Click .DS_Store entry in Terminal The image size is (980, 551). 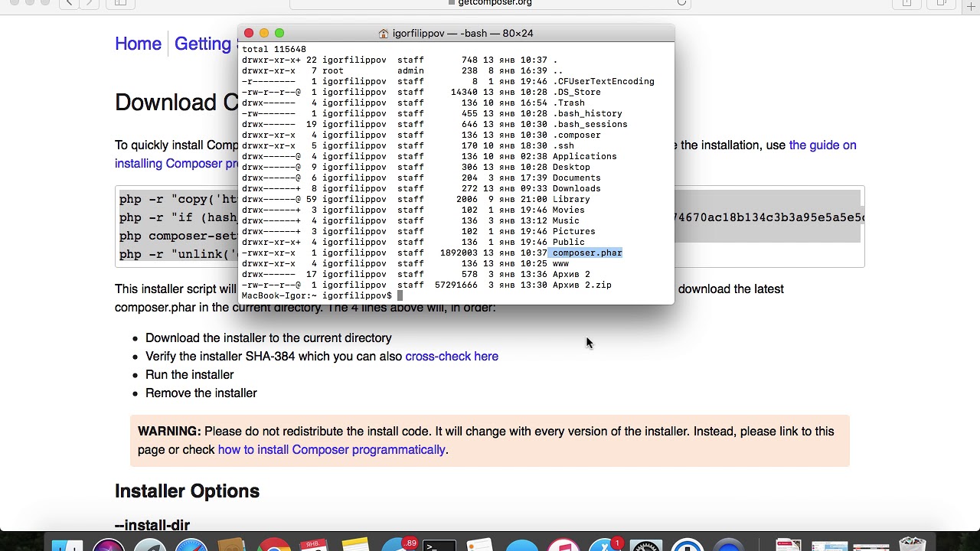pos(577,92)
